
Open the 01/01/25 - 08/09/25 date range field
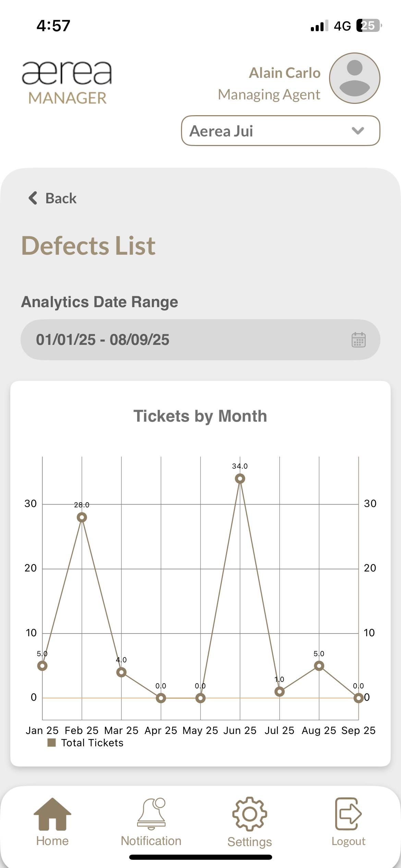pyautogui.click(x=192, y=340)
